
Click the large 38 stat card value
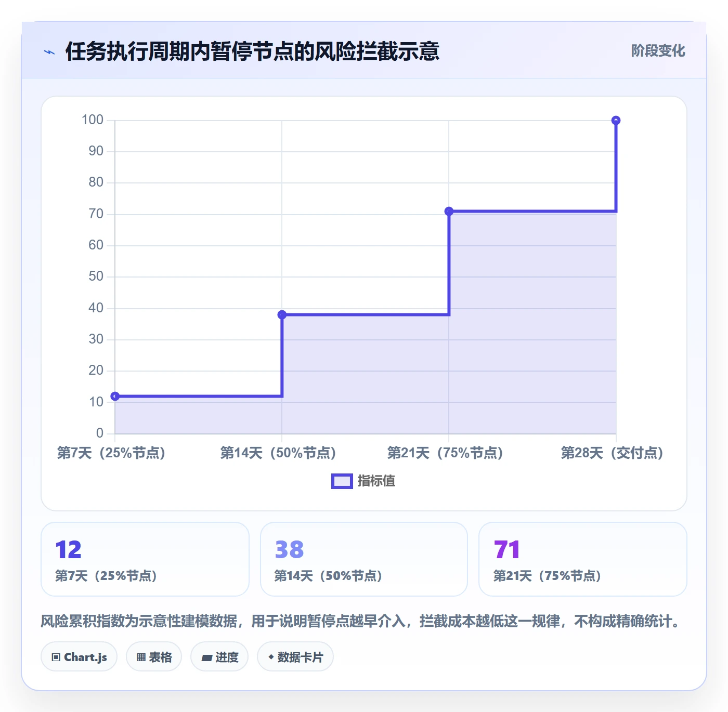point(289,550)
